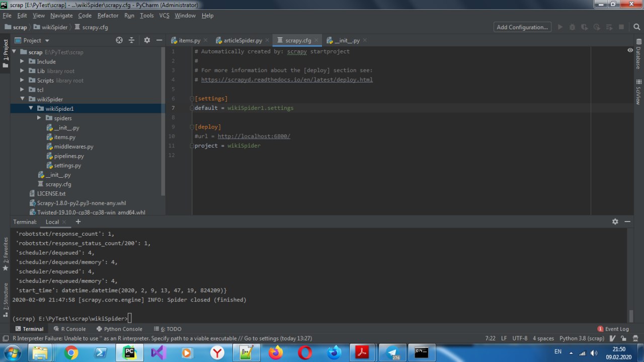The width and height of the screenshot is (644, 362).
Task: Open Project panel gear settings
Action: (147, 40)
